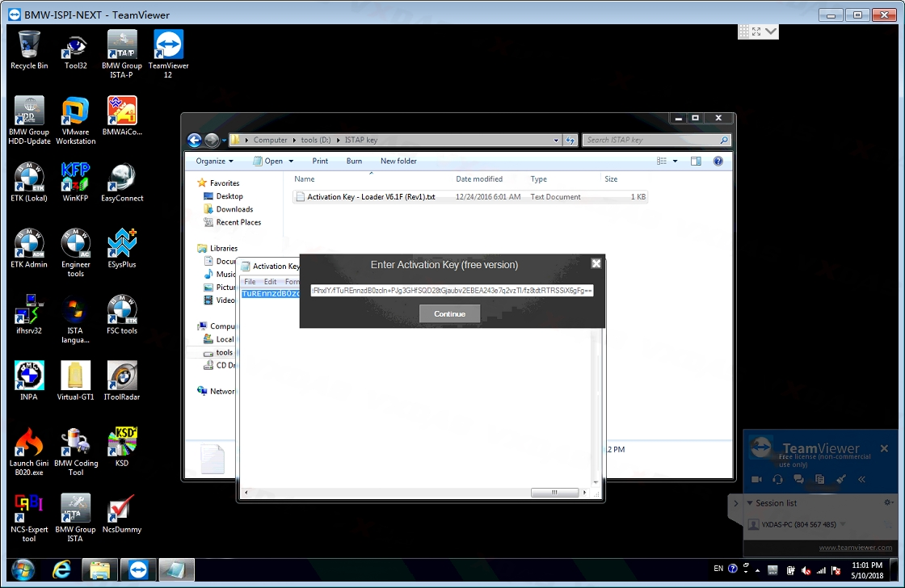Click the WinKFP desktop icon
905x588 pixels.
(76, 183)
